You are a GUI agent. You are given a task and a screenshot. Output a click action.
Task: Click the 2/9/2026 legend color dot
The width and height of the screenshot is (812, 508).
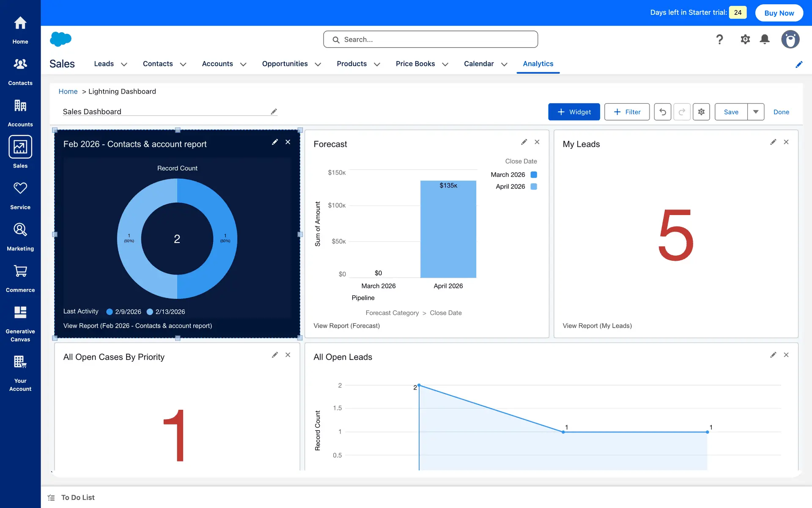pyautogui.click(x=110, y=312)
